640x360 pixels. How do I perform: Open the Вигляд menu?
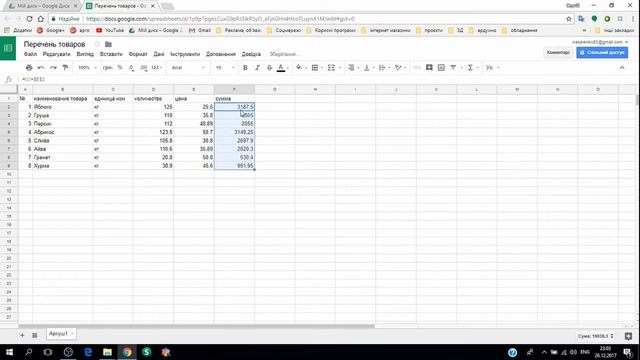[x=85, y=54]
